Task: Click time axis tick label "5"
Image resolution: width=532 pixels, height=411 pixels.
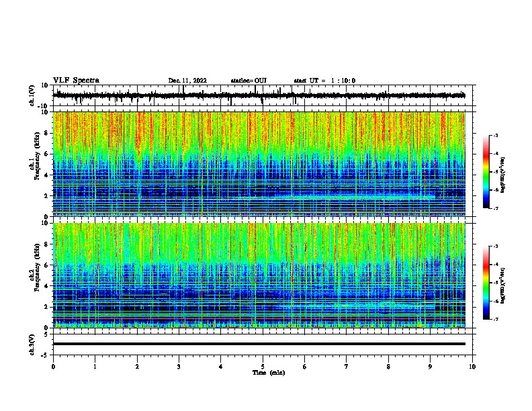Action: click(x=263, y=367)
